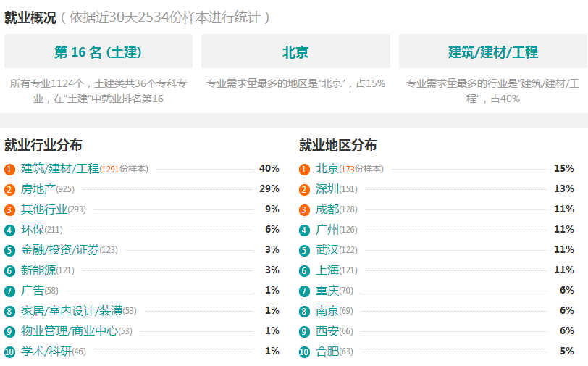Open the 房地产 industry link

click(x=38, y=189)
